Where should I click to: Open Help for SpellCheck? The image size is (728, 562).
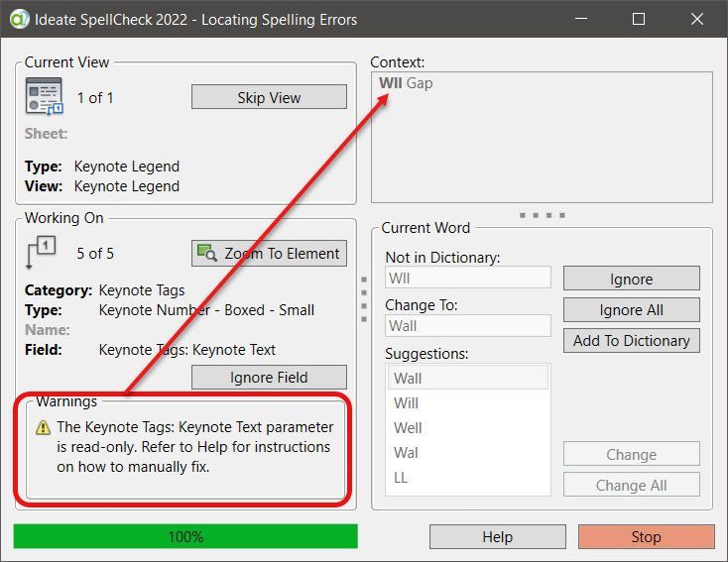[x=497, y=537]
